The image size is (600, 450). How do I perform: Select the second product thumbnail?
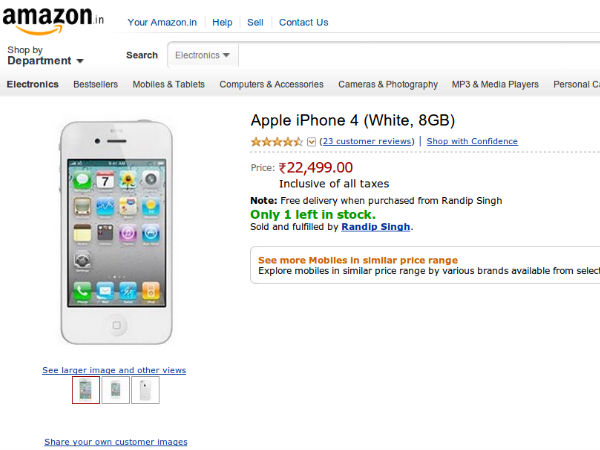tap(116, 389)
